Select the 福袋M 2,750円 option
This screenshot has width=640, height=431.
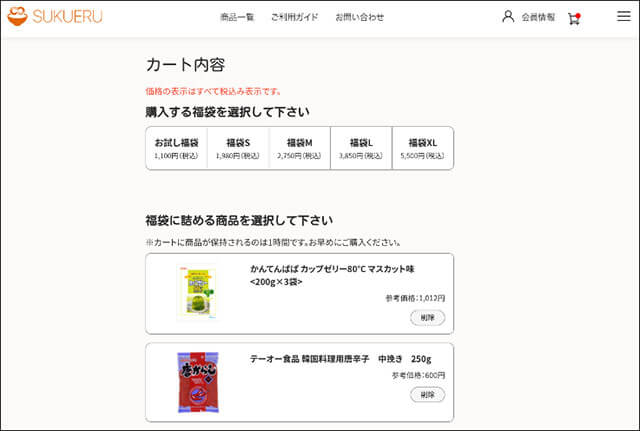coord(299,148)
